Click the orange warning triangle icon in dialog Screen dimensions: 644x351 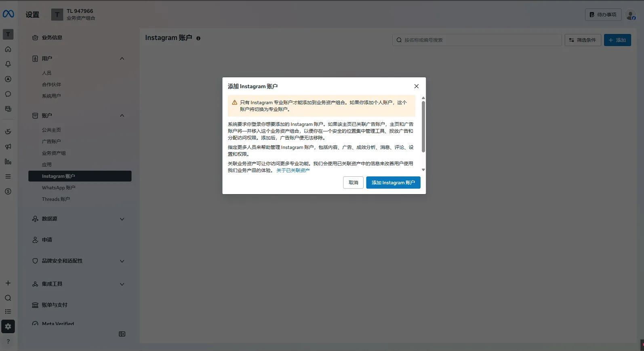tap(234, 103)
